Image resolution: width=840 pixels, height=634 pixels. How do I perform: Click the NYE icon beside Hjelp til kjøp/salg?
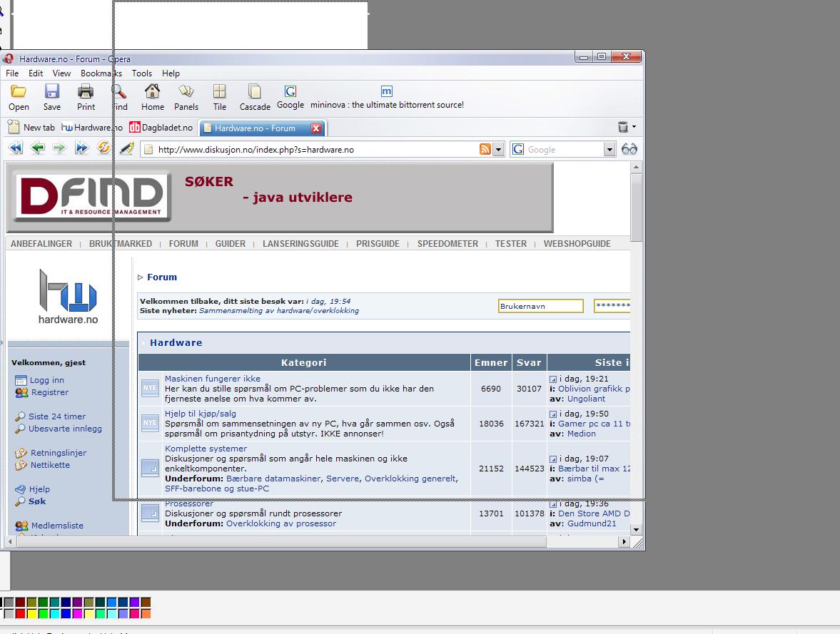[x=150, y=422]
